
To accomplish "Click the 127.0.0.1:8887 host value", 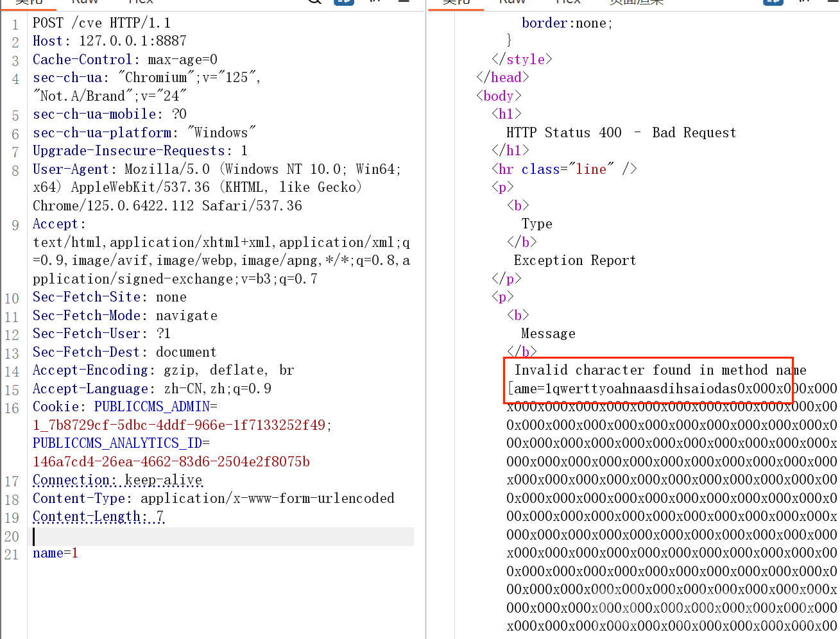I will (133, 41).
